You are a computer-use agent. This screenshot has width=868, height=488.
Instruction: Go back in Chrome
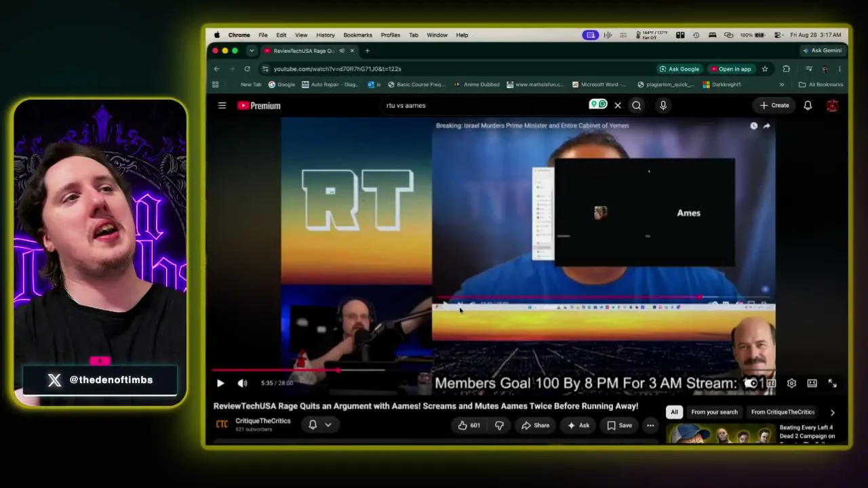216,68
